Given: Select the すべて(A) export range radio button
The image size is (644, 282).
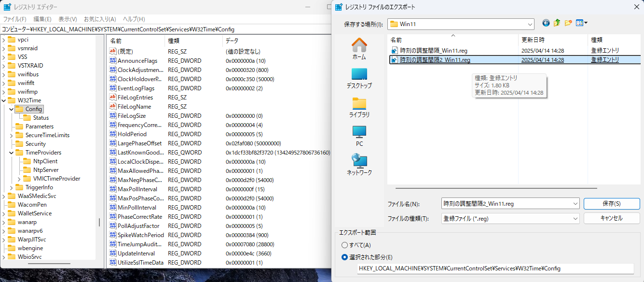Looking at the screenshot, I should 344,245.
